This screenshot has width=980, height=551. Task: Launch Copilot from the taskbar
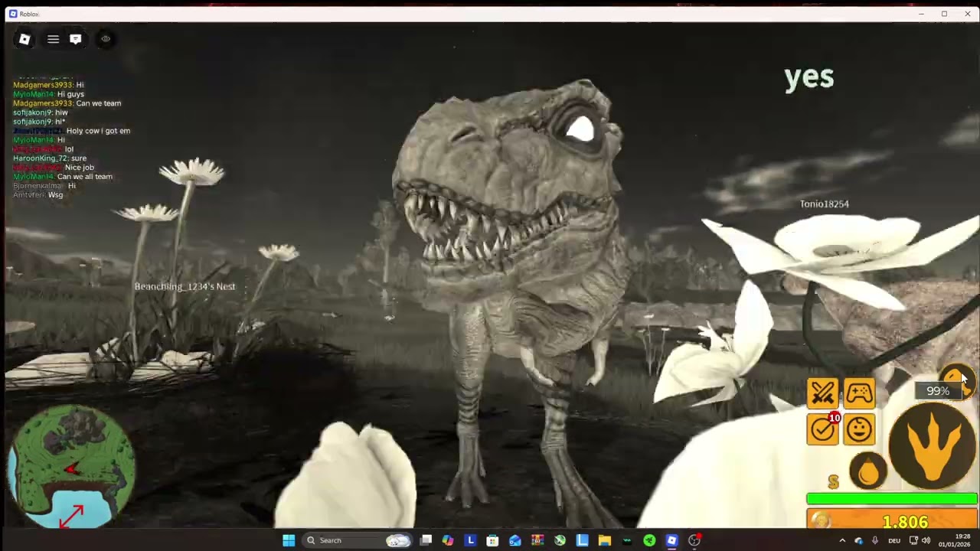448,540
